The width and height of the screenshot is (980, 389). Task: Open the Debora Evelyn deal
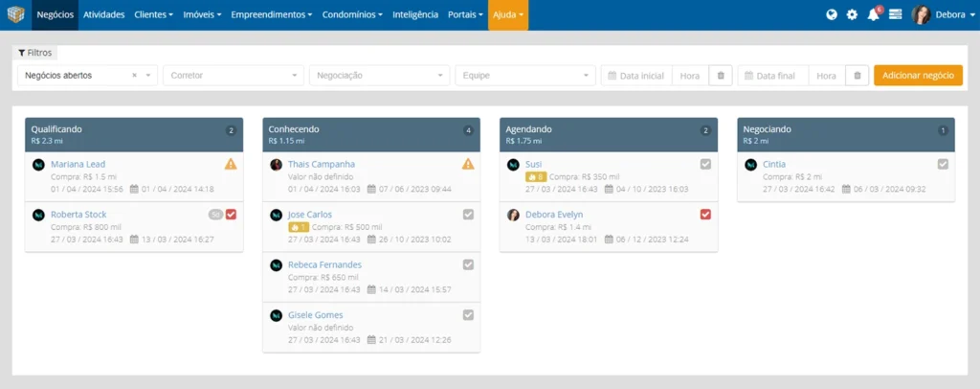coord(554,215)
